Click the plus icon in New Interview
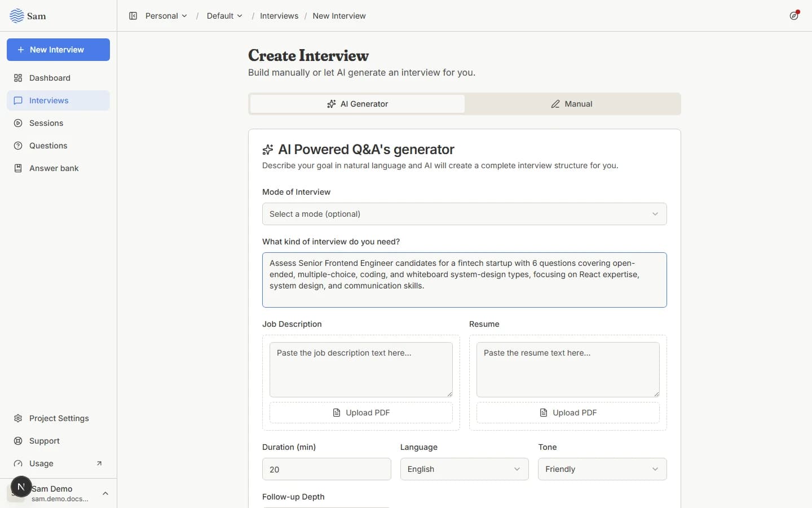The width and height of the screenshot is (812, 508). click(21, 50)
